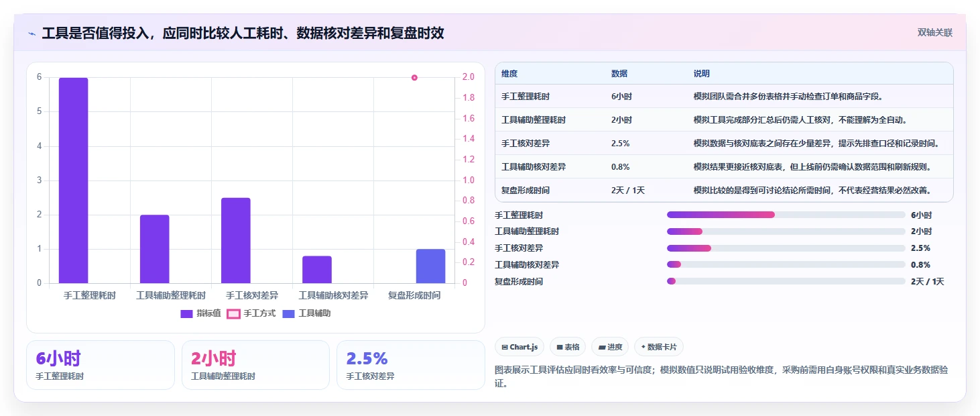
Task: Click the 2天 / 1天 progress value
Action: pyautogui.click(x=928, y=282)
